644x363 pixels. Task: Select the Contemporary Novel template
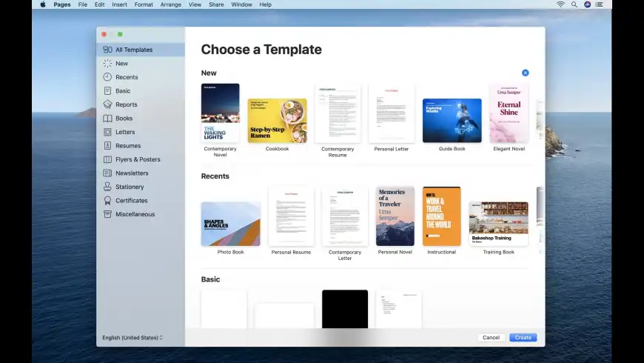click(x=220, y=113)
